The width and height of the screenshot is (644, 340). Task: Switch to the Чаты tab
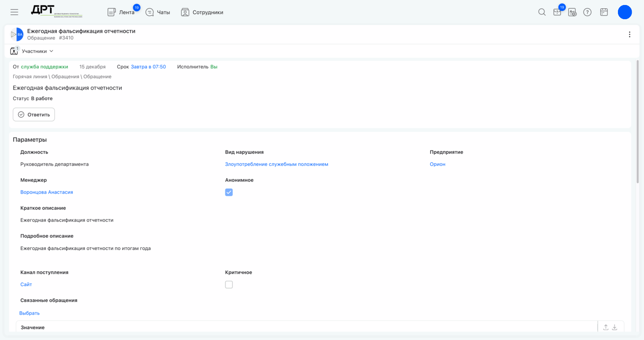[158, 12]
